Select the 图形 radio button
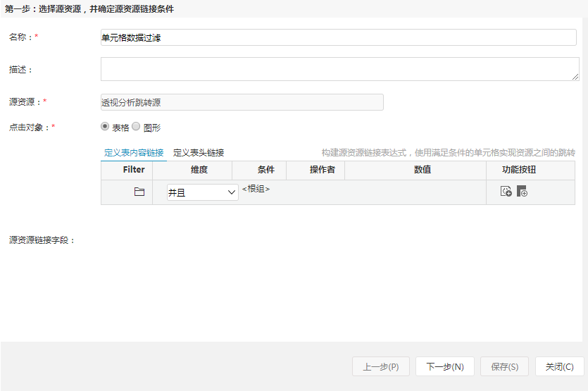 [136, 126]
